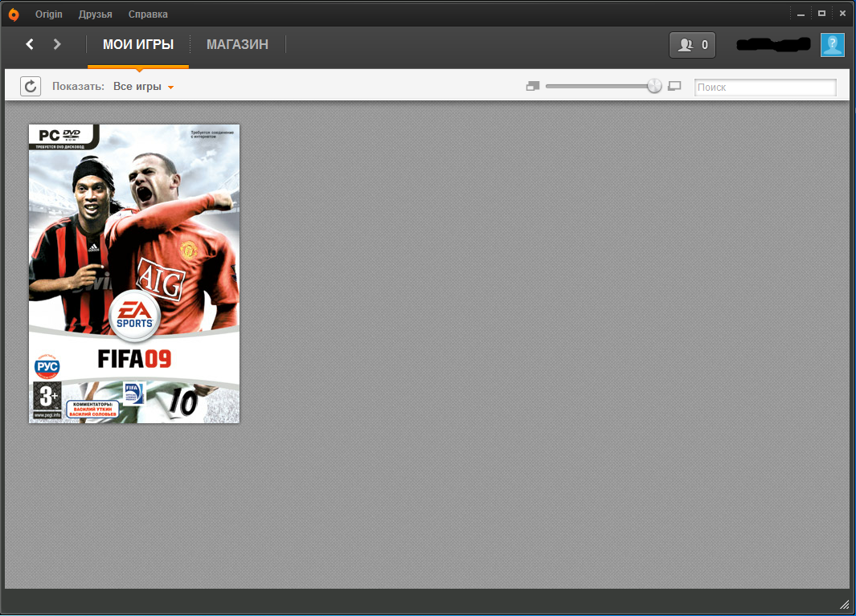Minimize the Origin window

(x=801, y=14)
